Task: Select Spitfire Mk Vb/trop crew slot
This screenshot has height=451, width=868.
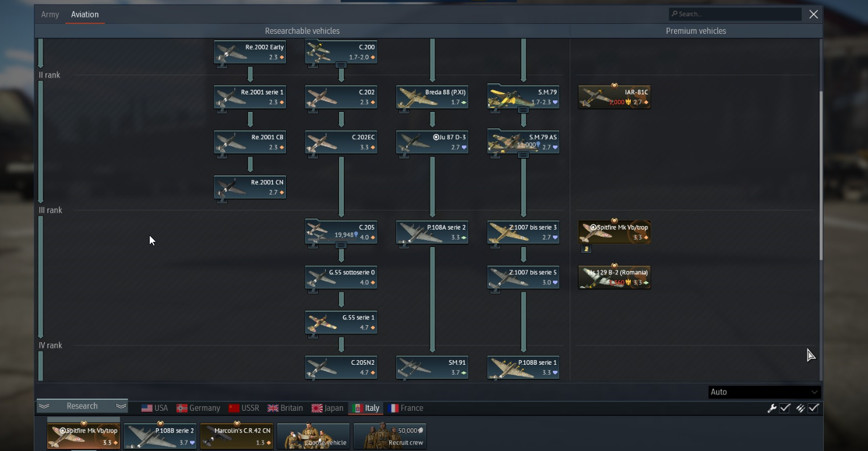Action: 83,436
